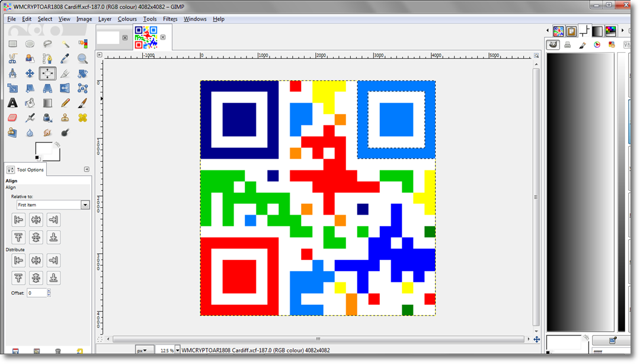Toggle the Quick Mask at canvas corner

coord(100,339)
